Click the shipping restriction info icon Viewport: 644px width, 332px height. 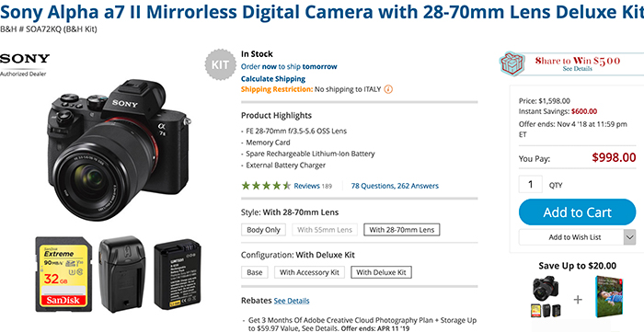point(388,89)
